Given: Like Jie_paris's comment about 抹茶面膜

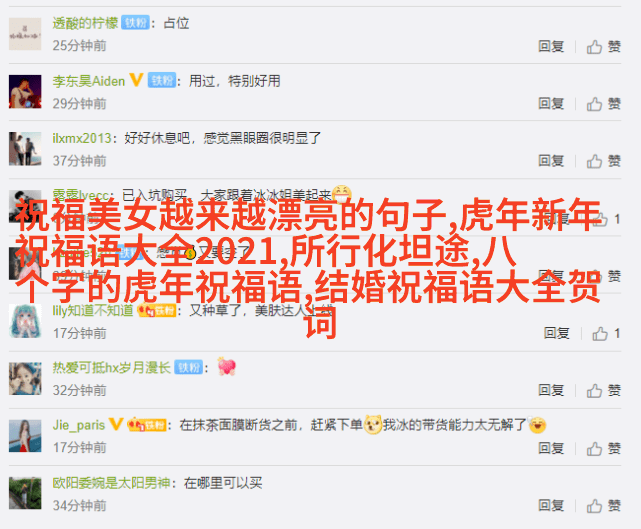Looking at the screenshot, I should (x=604, y=448).
